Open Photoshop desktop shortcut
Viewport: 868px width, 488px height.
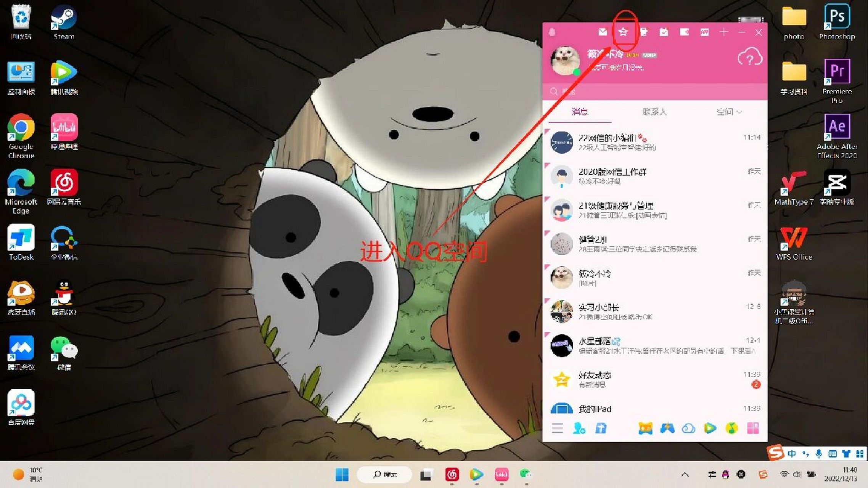tap(837, 22)
